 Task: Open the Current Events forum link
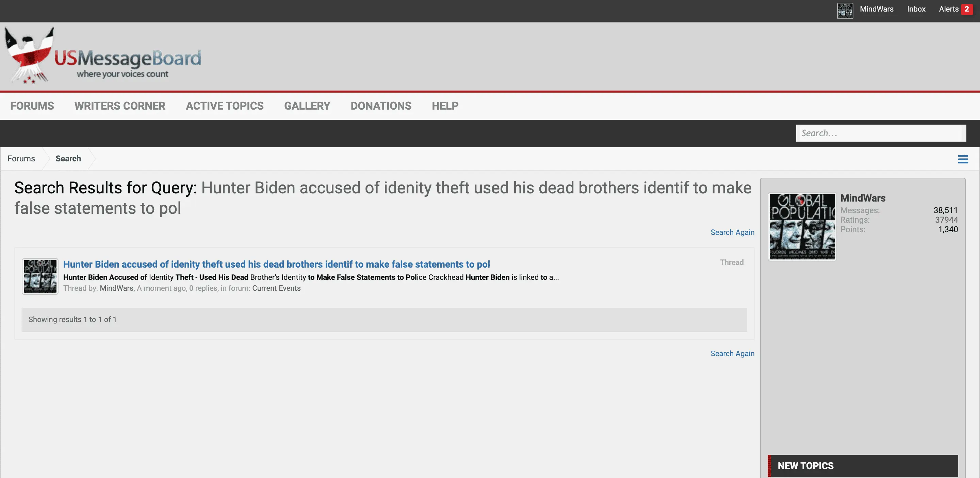click(276, 288)
